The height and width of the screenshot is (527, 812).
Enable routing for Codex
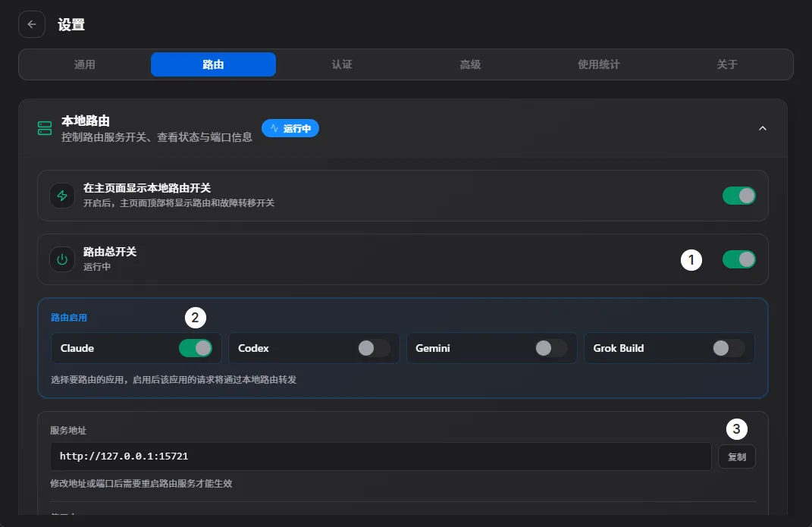pyautogui.click(x=374, y=348)
